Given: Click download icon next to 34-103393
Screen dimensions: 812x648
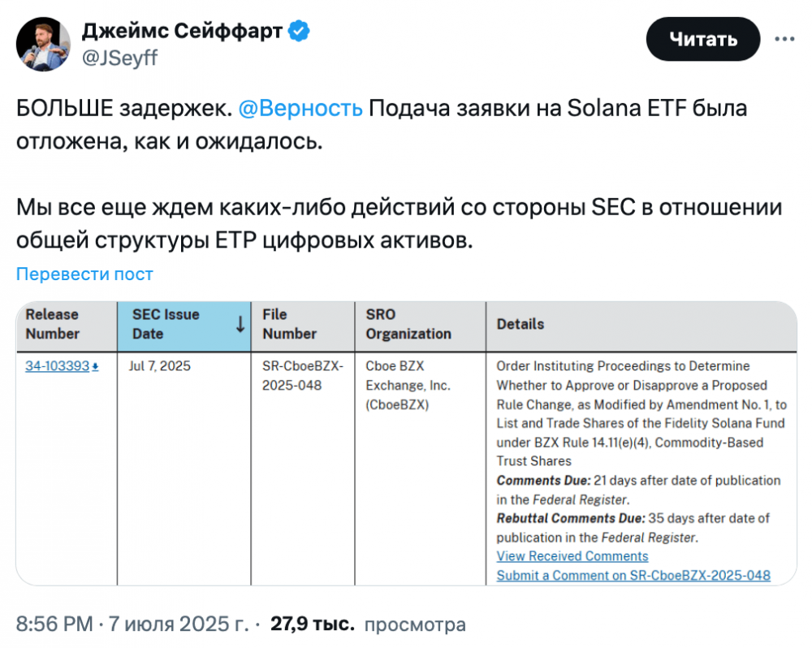Looking at the screenshot, I should (x=95, y=367).
